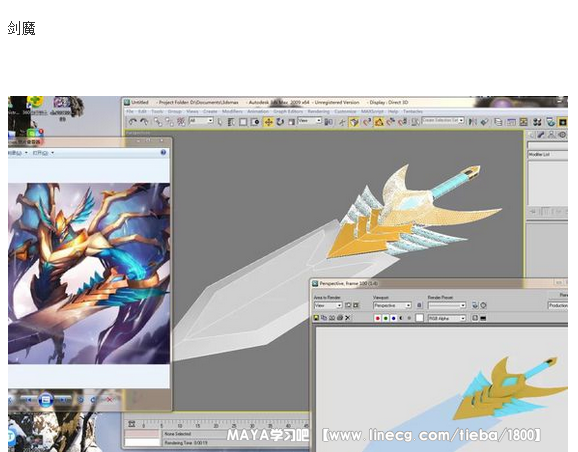Screen dimensions: 578x452
Task: Toggle the 3D Snaps button
Action: click(x=366, y=122)
